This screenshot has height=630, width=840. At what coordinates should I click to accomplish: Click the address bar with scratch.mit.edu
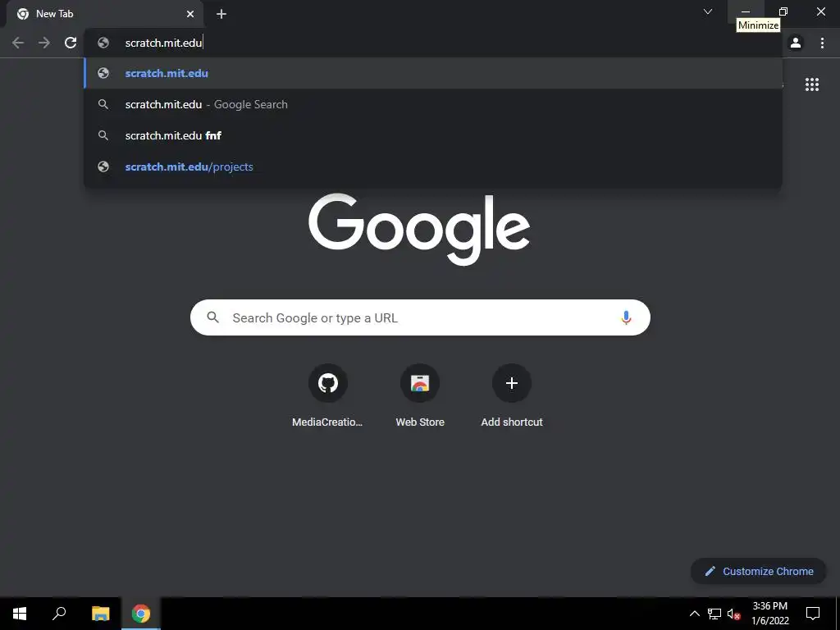[433, 43]
